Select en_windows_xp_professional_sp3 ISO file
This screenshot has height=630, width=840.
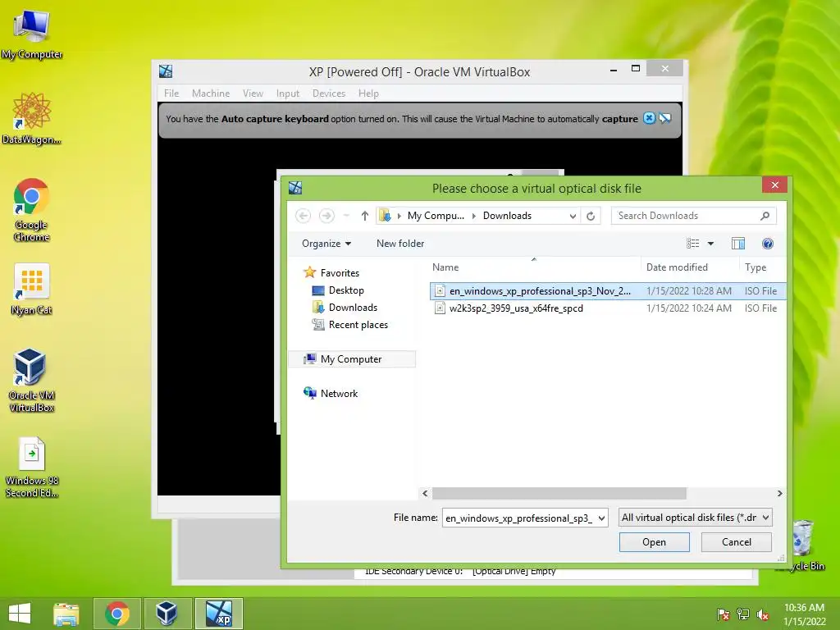click(608, 291)
